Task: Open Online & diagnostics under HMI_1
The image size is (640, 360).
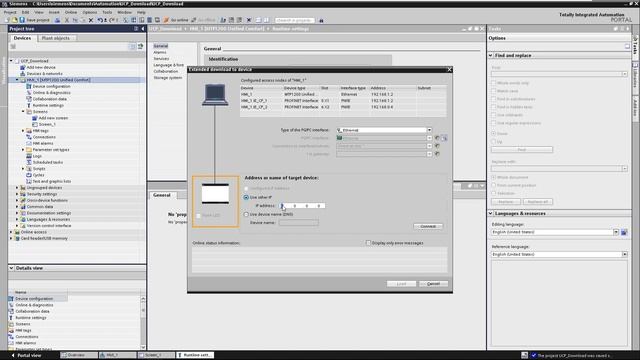Action: click(51, 93)
